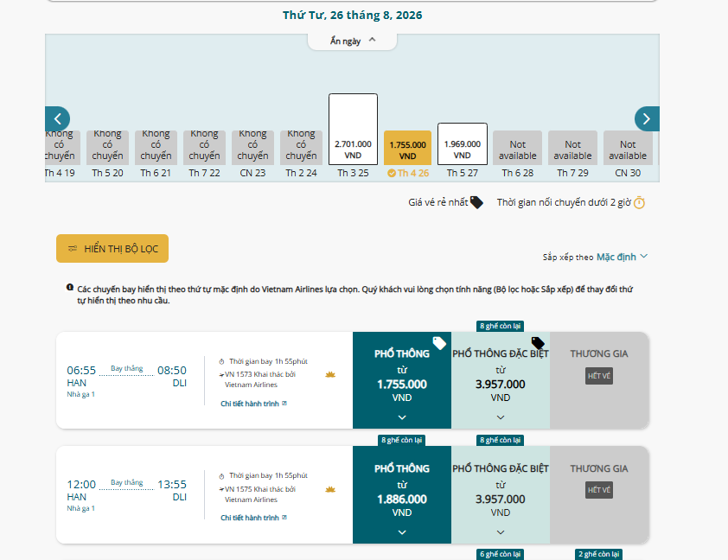Click the Th 2 24 Không có chuyến date
The width and height of the screenshot is (728, 560).
coord(301,148)
